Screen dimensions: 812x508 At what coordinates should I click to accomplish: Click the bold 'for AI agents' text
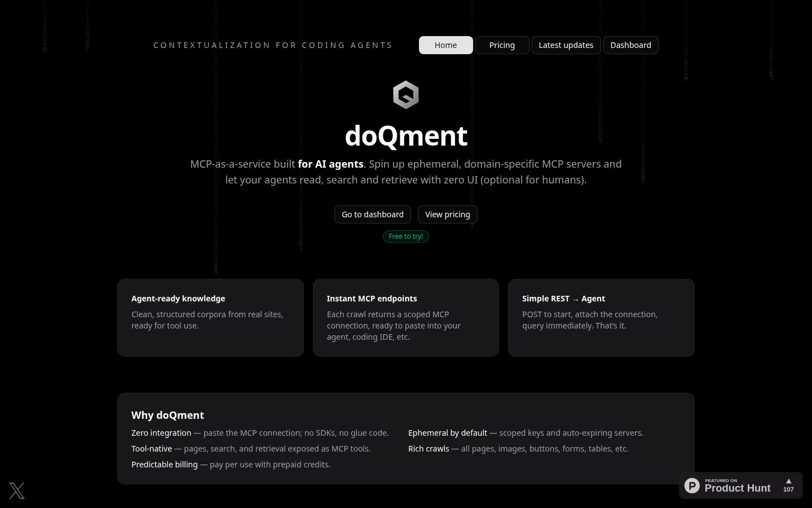click(x=330, y=164)
